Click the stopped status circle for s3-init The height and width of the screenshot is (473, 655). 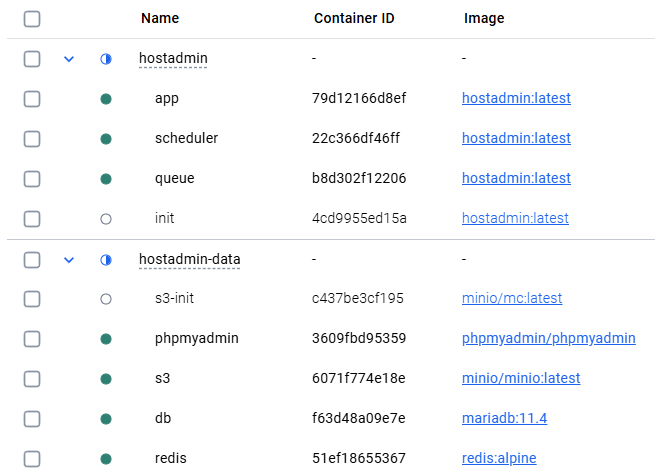pos(106,299)
